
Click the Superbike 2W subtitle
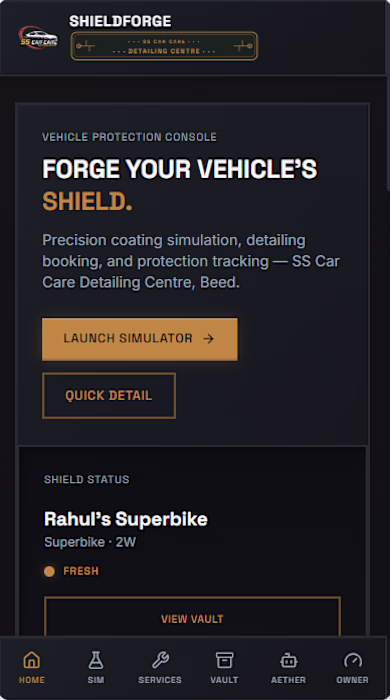(x=90, y=542)
